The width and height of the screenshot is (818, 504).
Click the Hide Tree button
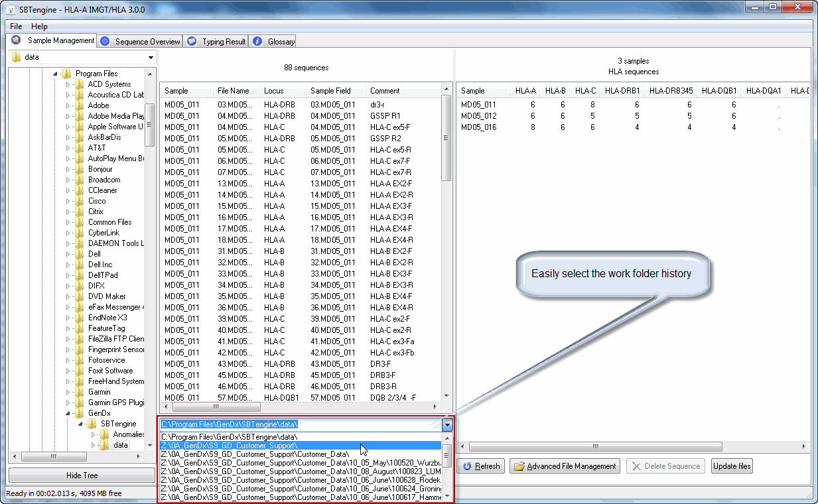(82, 475)
